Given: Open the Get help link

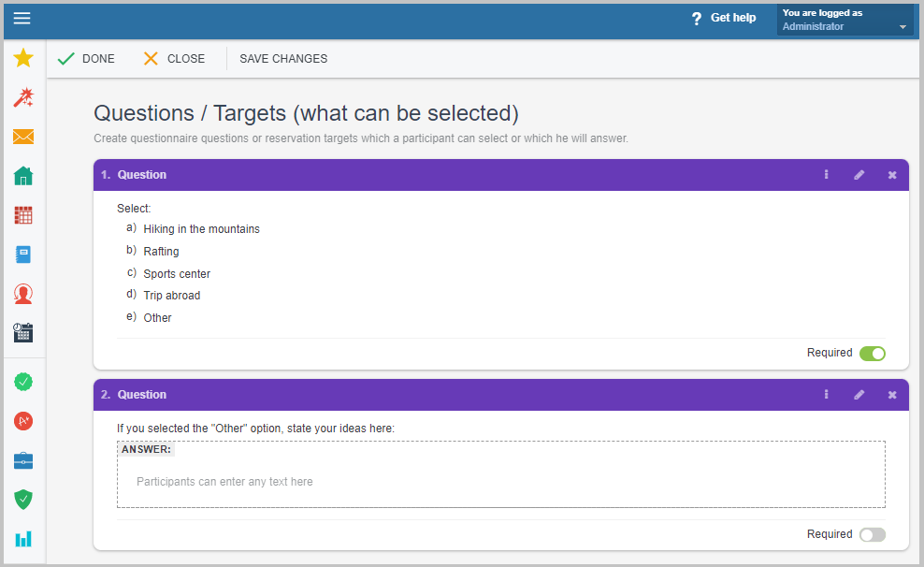Looking at the screenshot, I should [x=724, y=18].
